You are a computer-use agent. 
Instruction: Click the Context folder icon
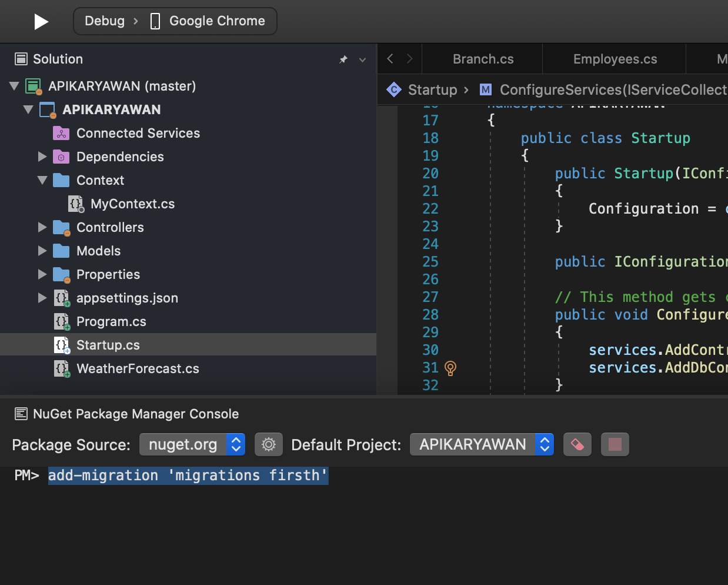coord(61,180)
